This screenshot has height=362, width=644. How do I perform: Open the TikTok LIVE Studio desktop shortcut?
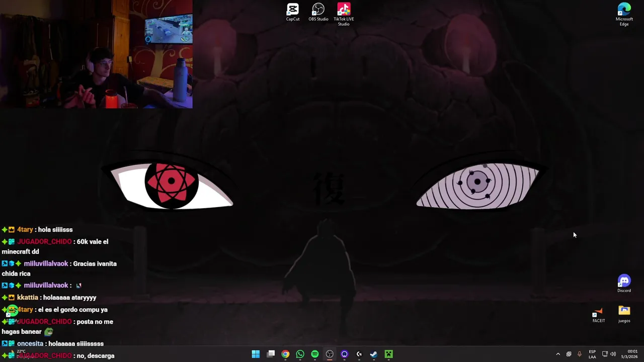[x=344, y=14]
